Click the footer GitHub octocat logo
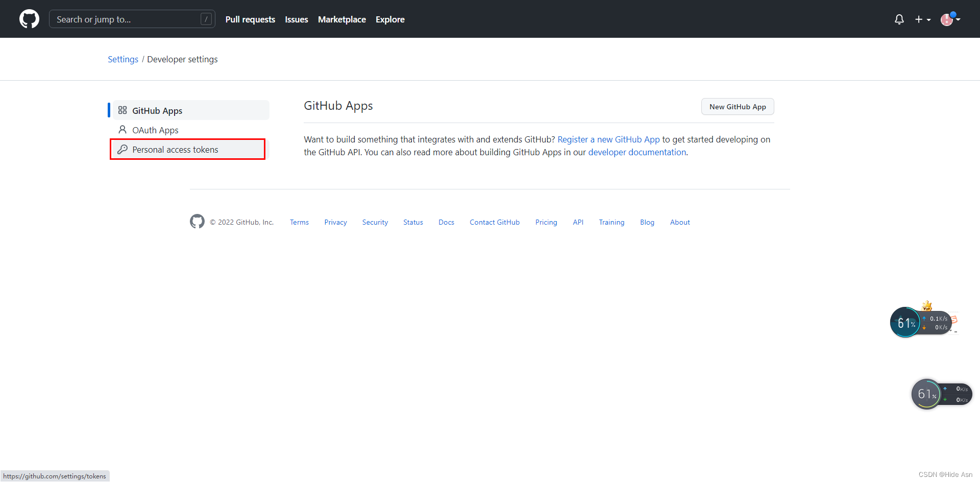 click(x=197, y=221)
